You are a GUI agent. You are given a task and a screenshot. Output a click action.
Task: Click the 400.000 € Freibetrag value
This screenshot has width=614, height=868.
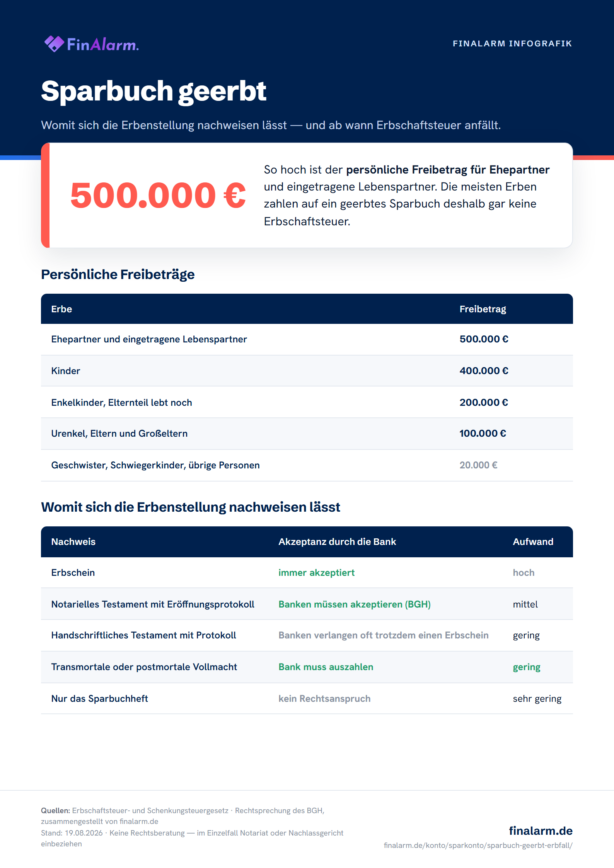click(x=484, y=371)
